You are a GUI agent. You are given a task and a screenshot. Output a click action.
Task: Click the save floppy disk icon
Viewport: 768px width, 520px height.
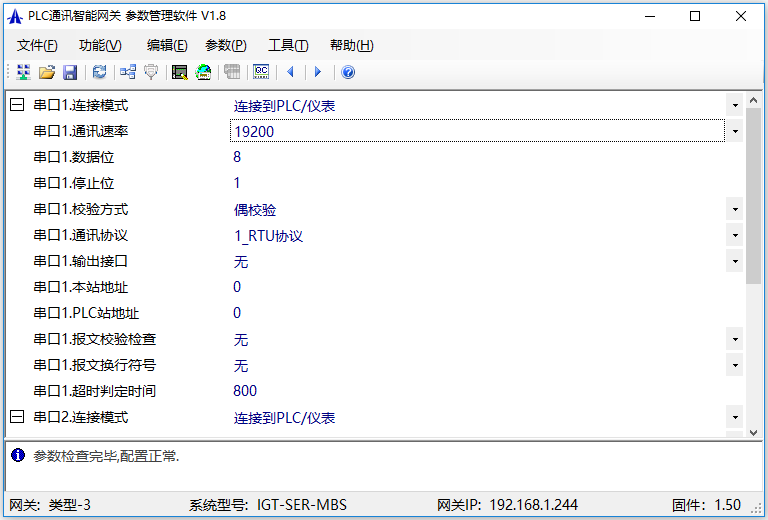click(70, 72)
